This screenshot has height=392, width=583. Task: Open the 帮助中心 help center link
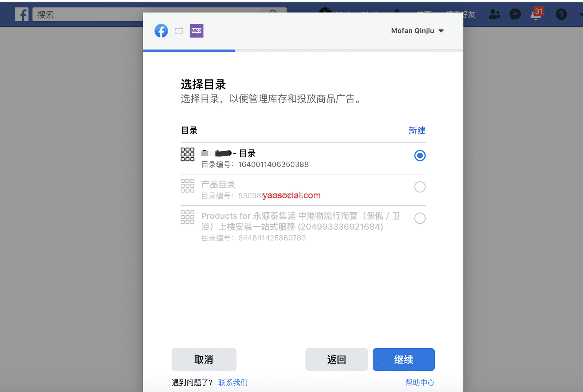point(420,383)
